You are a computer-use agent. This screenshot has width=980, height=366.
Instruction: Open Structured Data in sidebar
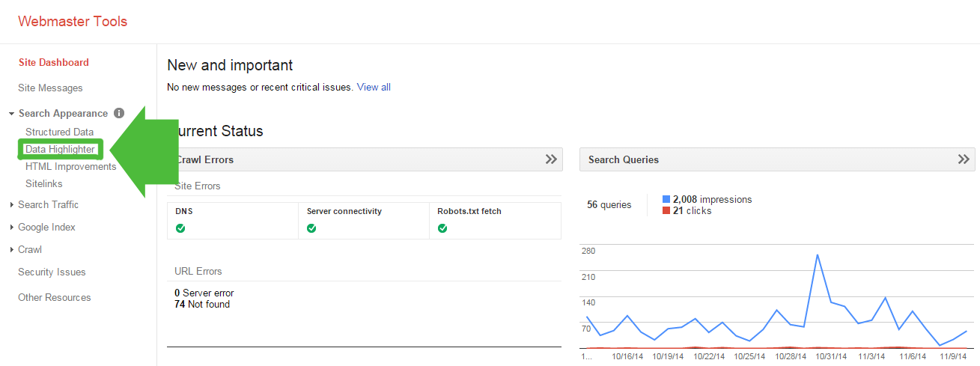click(59, 132)
